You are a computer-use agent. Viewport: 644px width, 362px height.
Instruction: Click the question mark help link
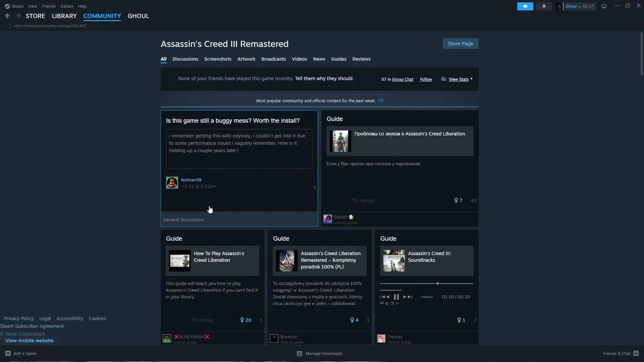(380, 101)
